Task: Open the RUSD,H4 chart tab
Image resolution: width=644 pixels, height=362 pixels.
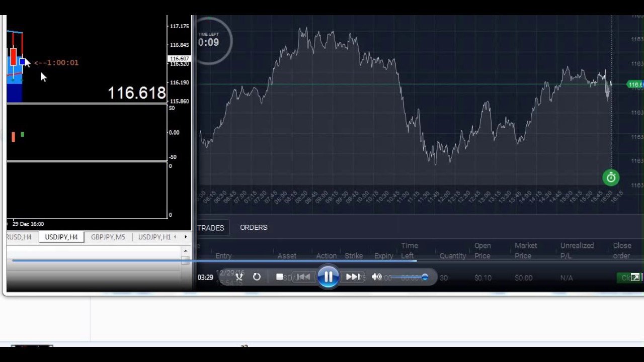Action: tap(20, 237)
